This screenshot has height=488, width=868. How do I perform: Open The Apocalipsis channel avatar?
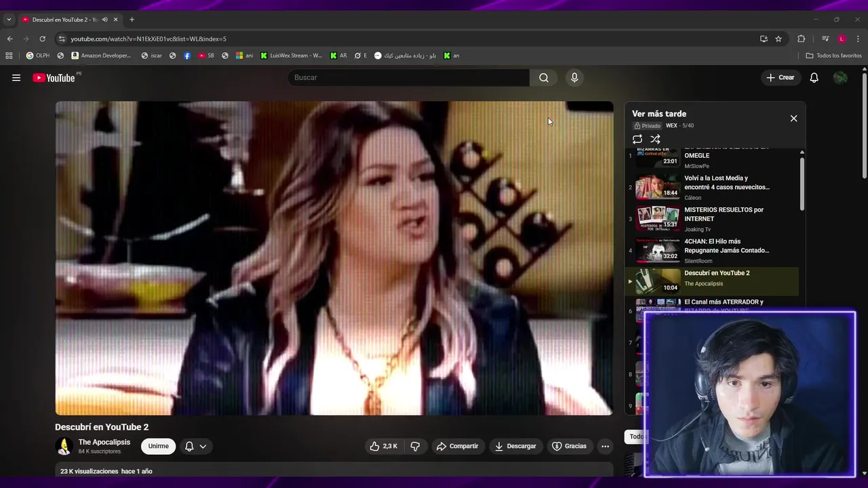pyautogui.click(x=64, y=446)
